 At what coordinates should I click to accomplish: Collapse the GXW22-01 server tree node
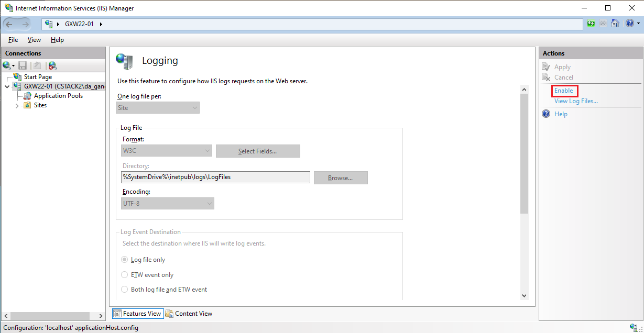tap(7, 86)
